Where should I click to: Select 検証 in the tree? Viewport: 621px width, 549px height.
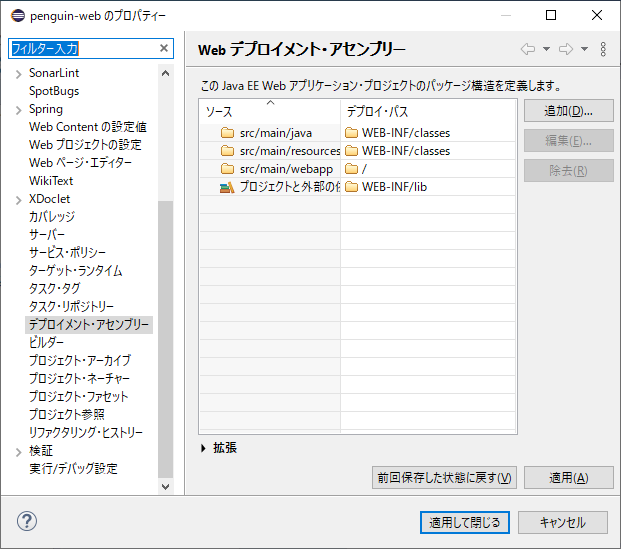coord(41,451)
